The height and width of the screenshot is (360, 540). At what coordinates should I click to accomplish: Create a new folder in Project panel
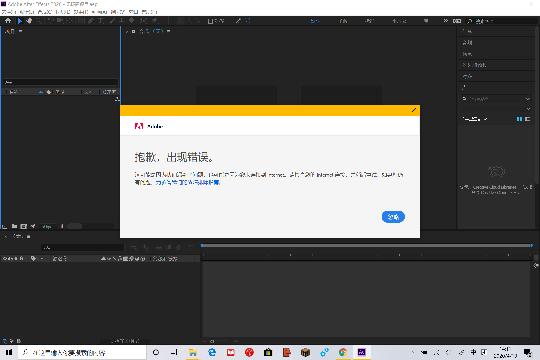coord(14,226)
